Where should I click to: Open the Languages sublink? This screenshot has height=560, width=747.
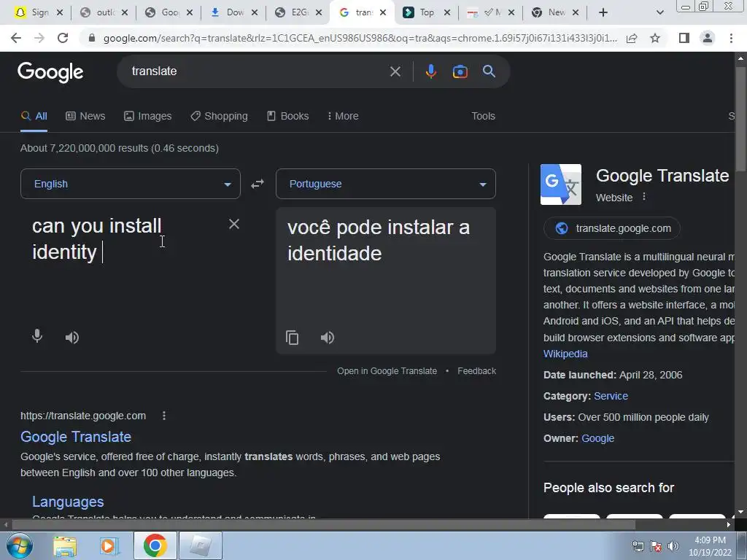[68, 502]
